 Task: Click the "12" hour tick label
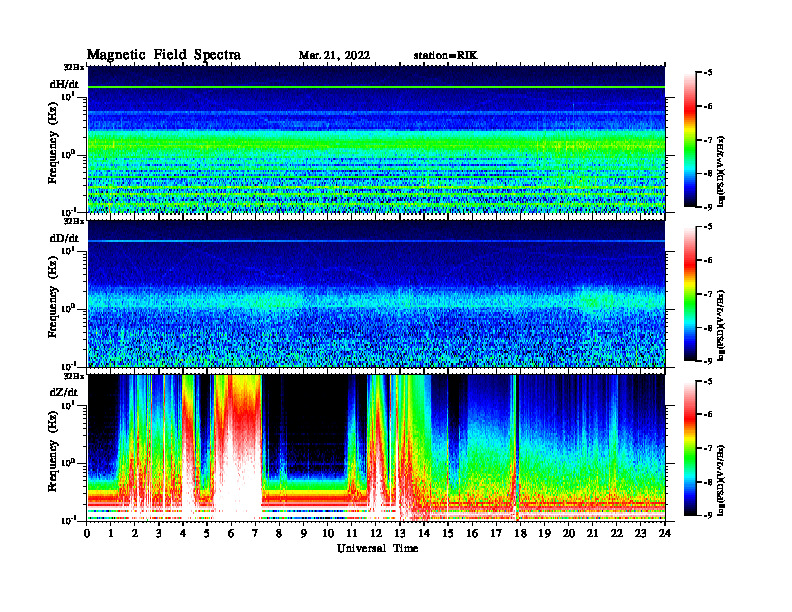(376, 533)
